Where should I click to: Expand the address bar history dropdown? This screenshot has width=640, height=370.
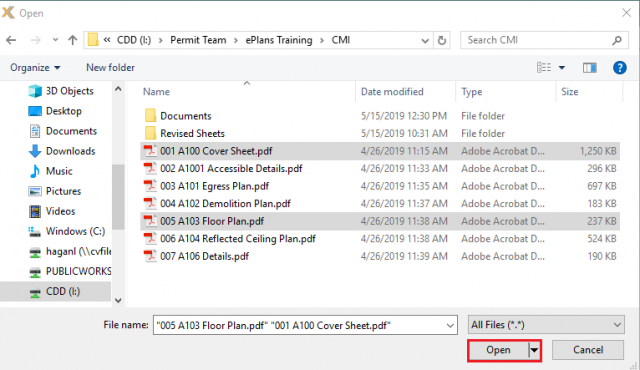click(x=425, y=40)
